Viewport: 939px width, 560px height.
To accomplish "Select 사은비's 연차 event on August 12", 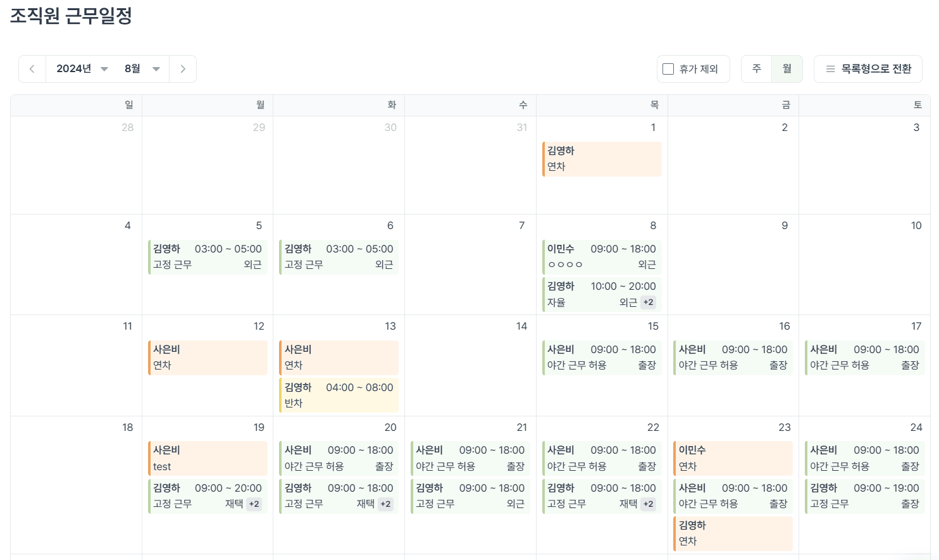I will click(x=208, y=358).
